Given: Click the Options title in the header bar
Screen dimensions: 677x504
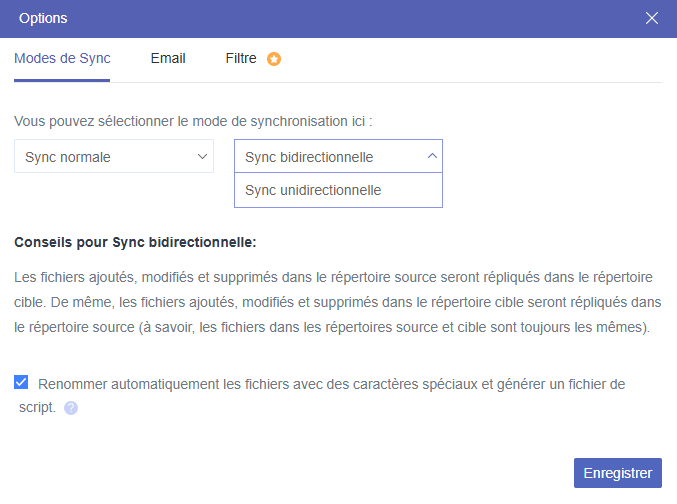Looking at the screenshot, I should [44, 18].
